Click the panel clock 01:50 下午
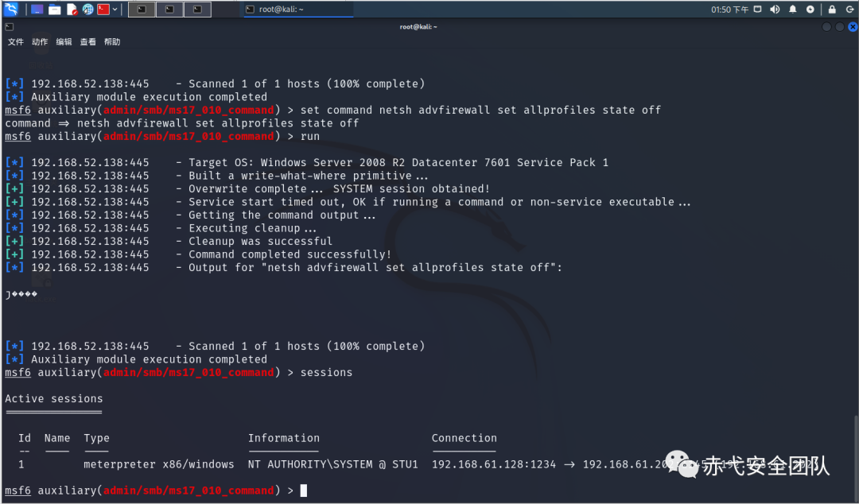This screenshot has height=504, width=859. 729,10
